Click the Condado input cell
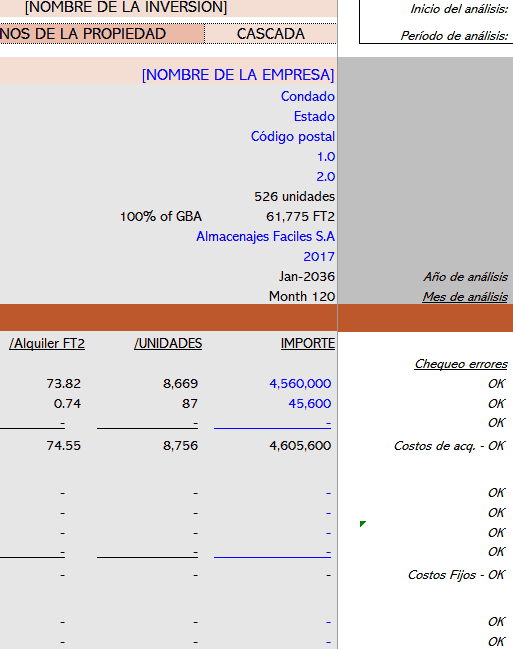The image size is (513, 649). (308, 96)
